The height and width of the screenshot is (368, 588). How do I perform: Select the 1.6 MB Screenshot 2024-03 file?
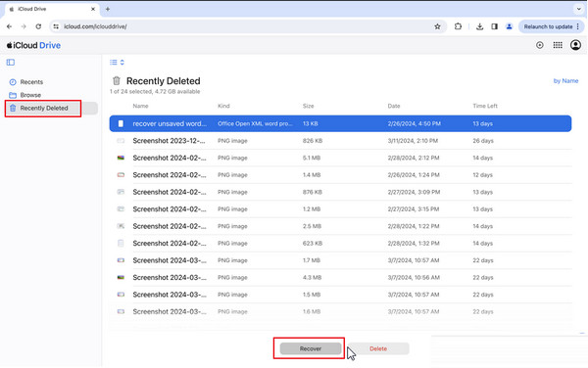coord(340,311)
